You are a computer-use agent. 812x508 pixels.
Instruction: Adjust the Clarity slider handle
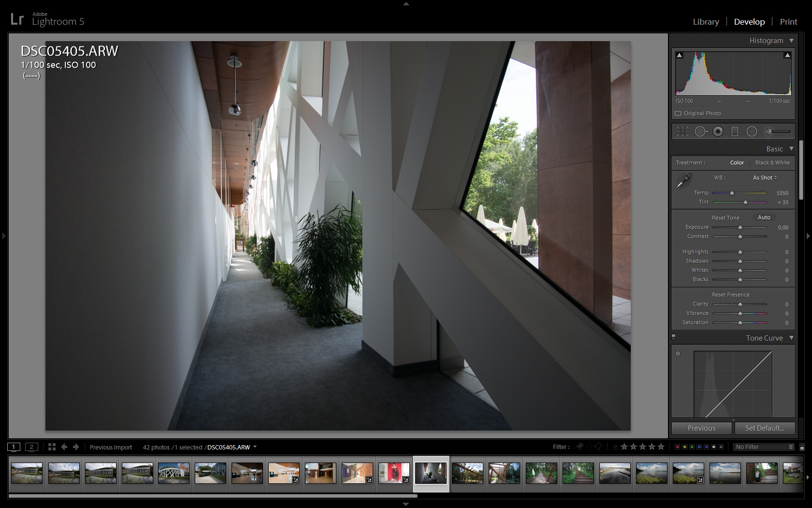click(x=740, y=304)
